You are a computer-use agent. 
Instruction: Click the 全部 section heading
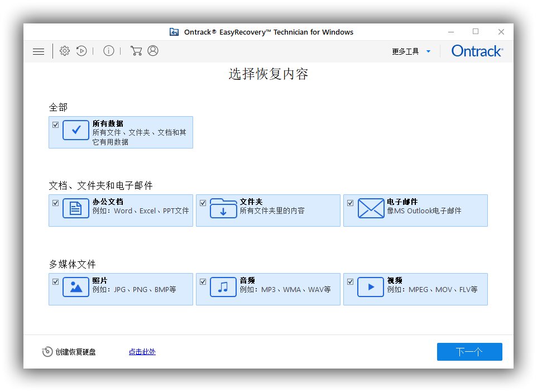coord(58,107)
